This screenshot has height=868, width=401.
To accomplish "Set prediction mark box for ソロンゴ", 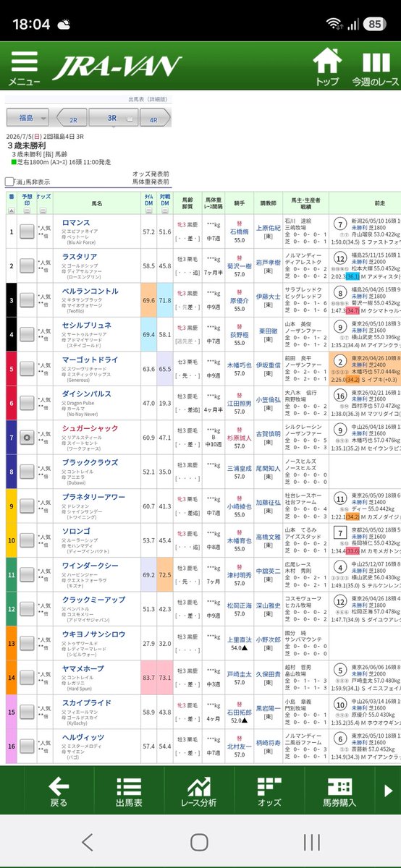I will (x=27, y=541).
